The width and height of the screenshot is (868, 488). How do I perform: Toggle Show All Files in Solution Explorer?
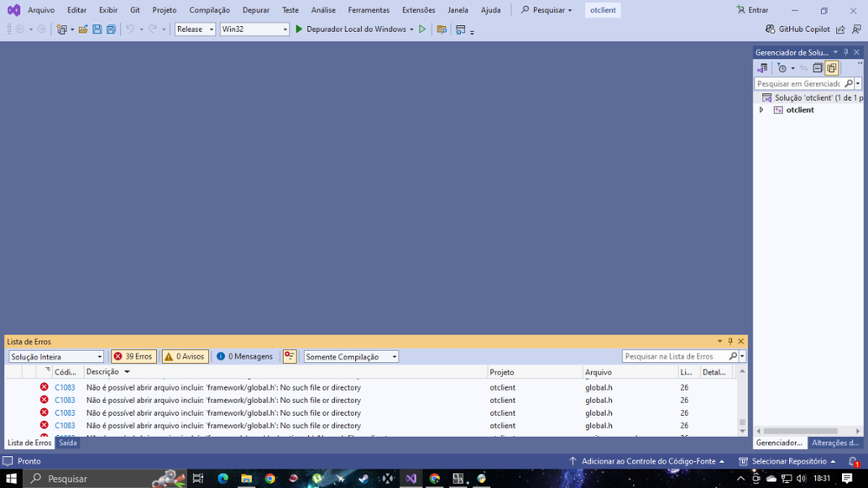tap(832, 68)
